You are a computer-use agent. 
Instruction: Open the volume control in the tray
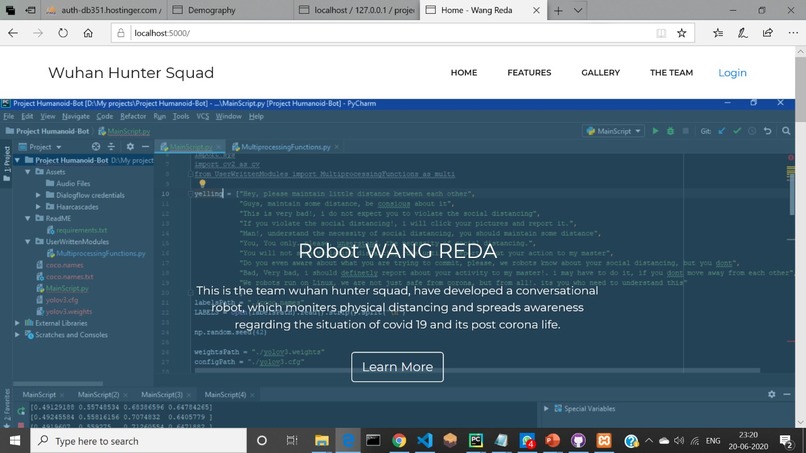pyautogui.click(x=679, y=441)
